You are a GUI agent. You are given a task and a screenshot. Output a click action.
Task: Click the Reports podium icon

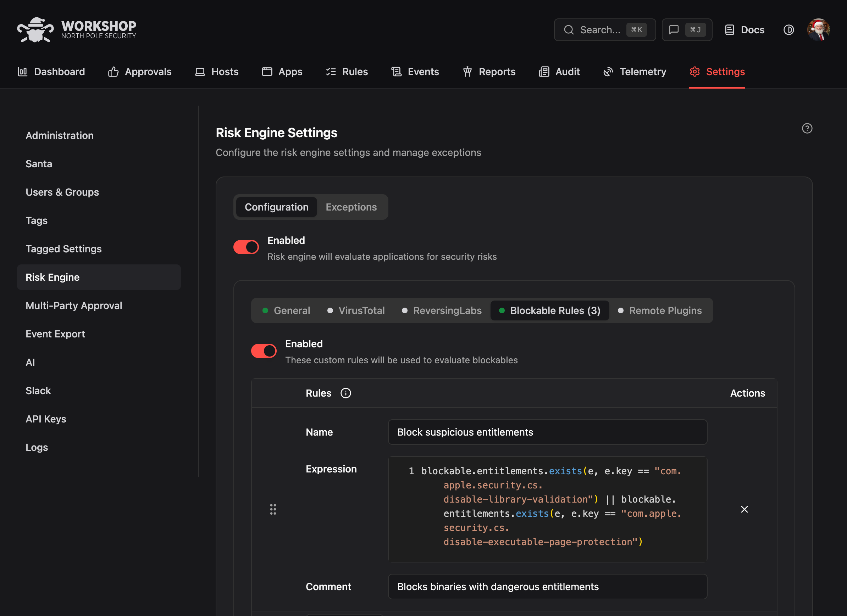467,72
